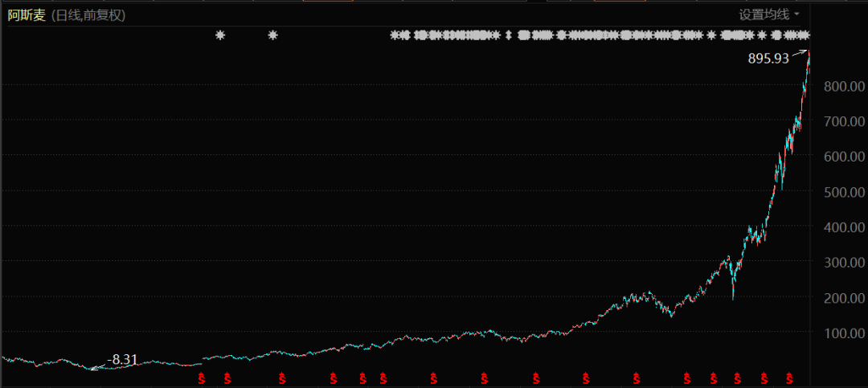Click the 400.00 price axis label
Image resolution: width=868 pixels, height=388 pixels.
point(842,227)
